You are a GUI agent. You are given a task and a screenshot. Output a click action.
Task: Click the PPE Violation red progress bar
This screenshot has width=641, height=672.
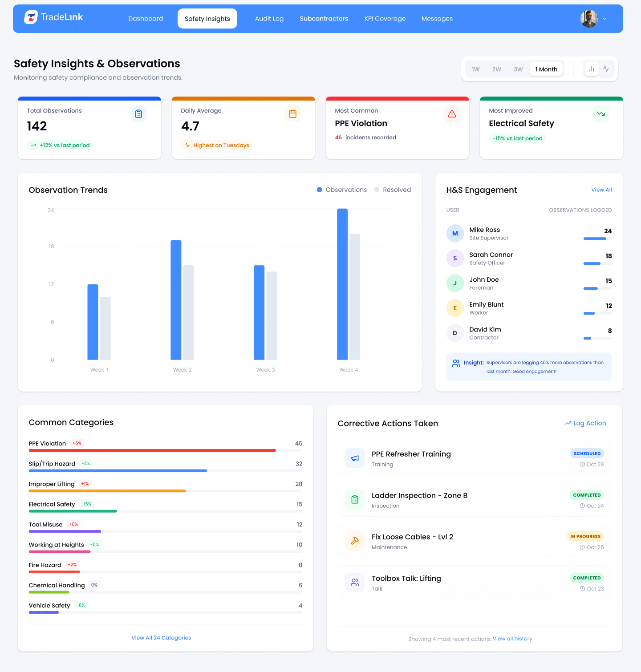pyautogui.click(x=152, y=450)
